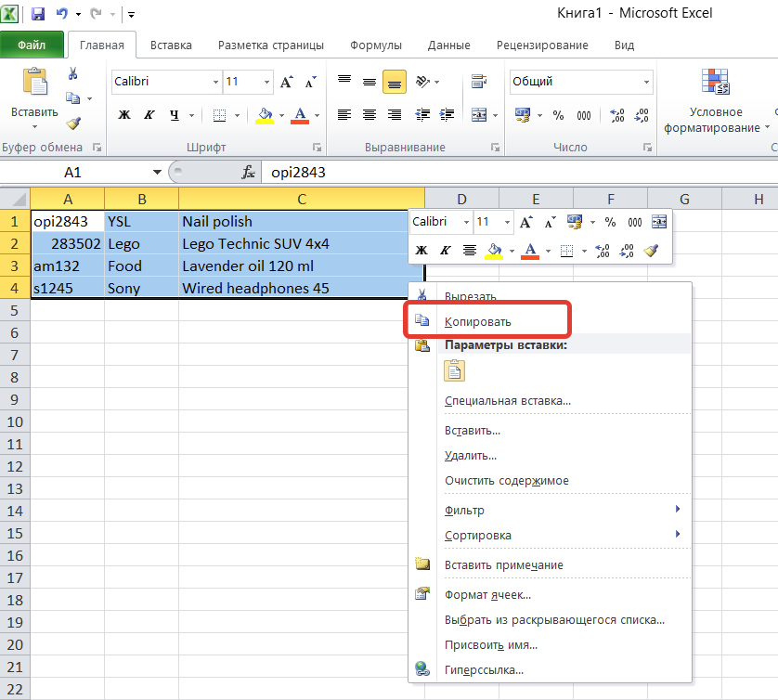Screen dimensions: 778x700
Task: Click the Wrap Text icon
Action: (479, 82)
